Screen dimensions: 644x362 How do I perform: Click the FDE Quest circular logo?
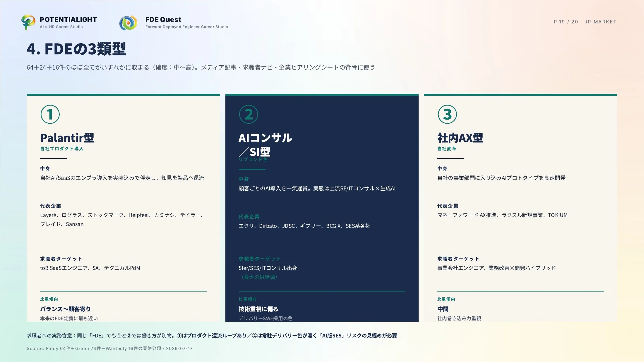[x=128, y=23]
